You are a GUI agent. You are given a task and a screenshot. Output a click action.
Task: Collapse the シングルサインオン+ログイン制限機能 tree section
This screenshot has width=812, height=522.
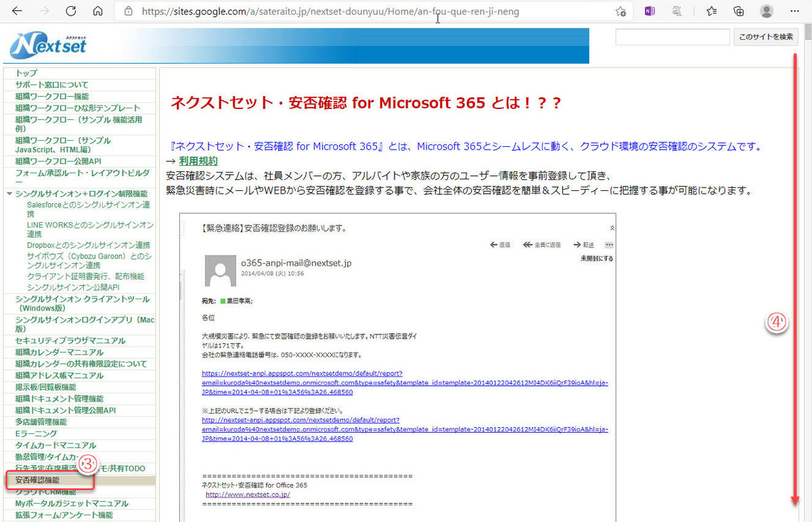click(9, 194)
